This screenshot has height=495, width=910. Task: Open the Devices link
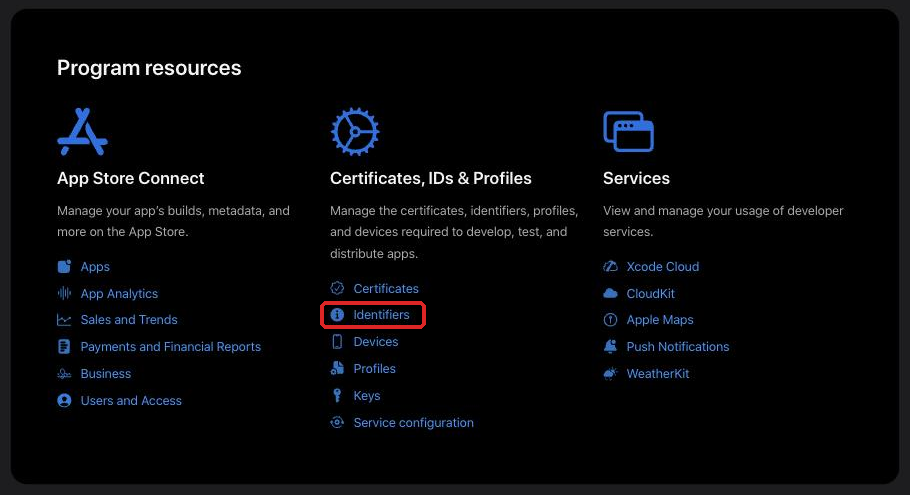pyautogui.click(x=376, y=342)
